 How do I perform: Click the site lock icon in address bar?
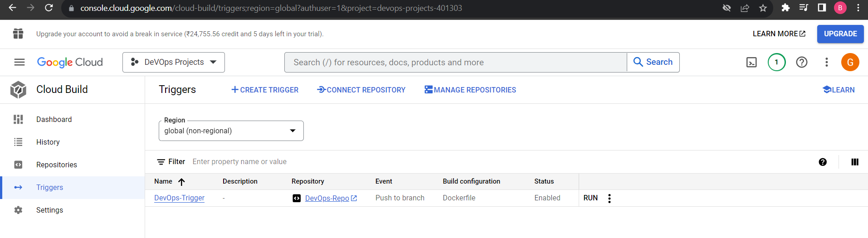point(71,8)
